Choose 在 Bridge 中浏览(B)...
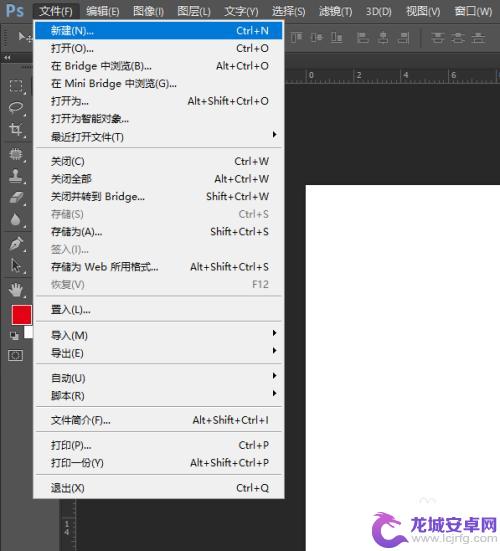Viewport: 500px width, 551px height. coord(158,66)
